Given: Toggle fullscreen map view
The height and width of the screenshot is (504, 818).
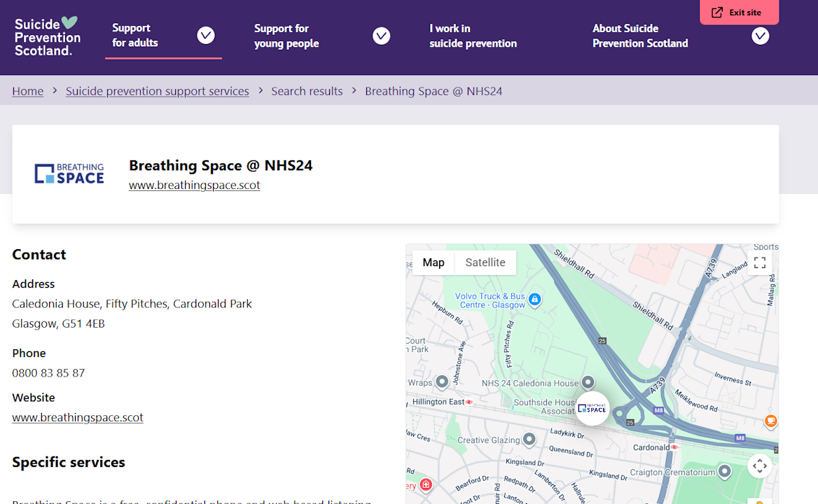Looking at the screenshot, I should (x=760, y=262).
